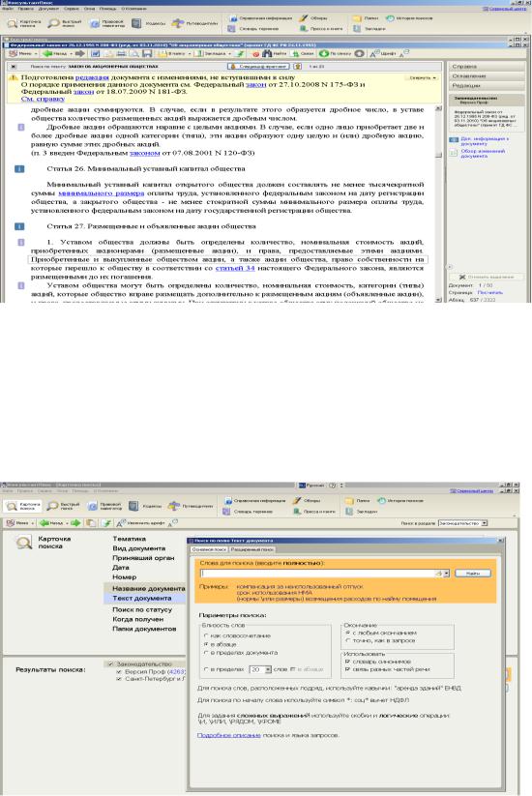Click the Назад arrow in the document toolbar

(55, 53)
